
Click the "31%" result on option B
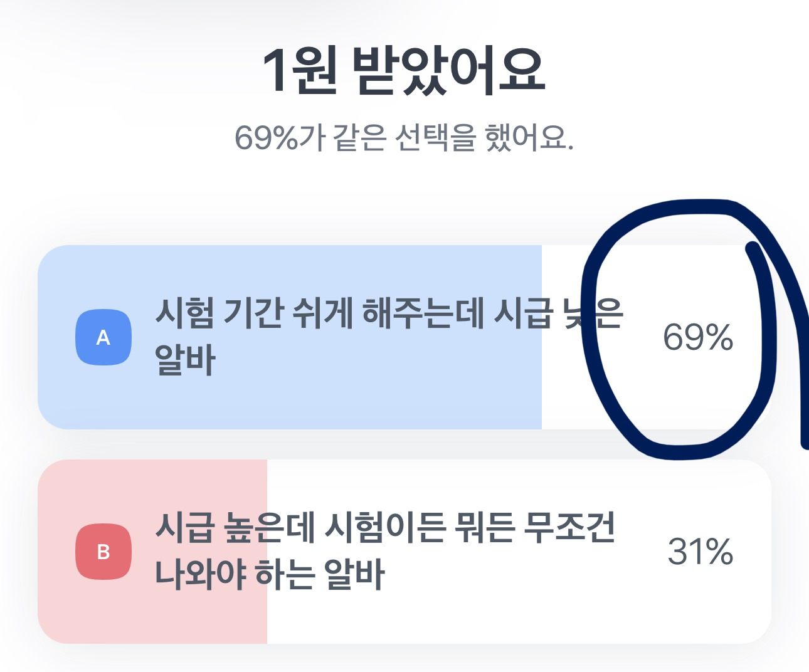(x=700, y=552)
